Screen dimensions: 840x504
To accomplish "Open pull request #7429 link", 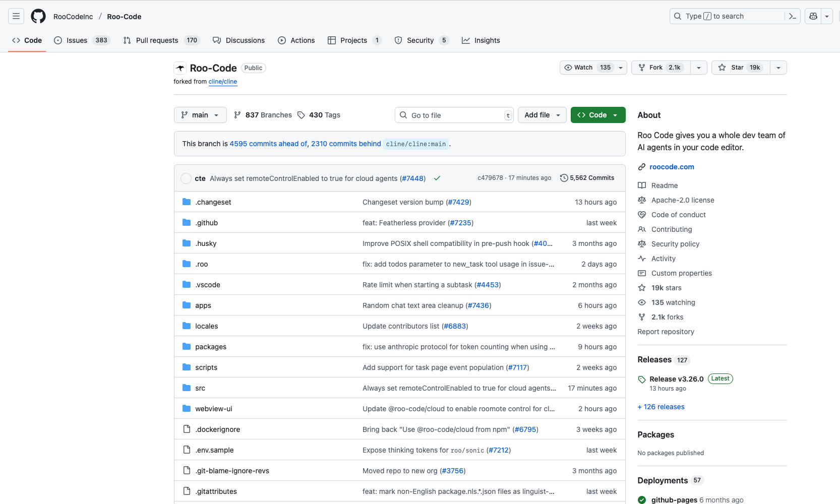I will [x=458, y=202].
